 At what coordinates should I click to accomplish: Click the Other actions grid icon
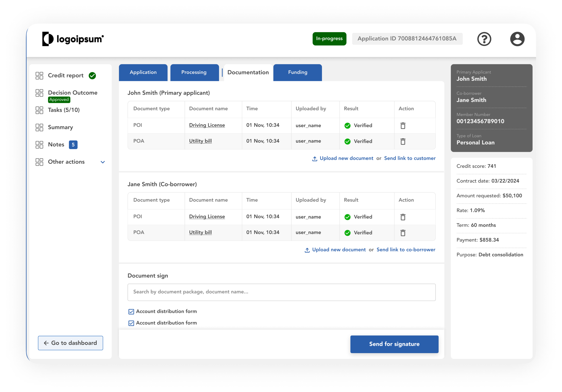pyautogui.click(x=39, y=162)
